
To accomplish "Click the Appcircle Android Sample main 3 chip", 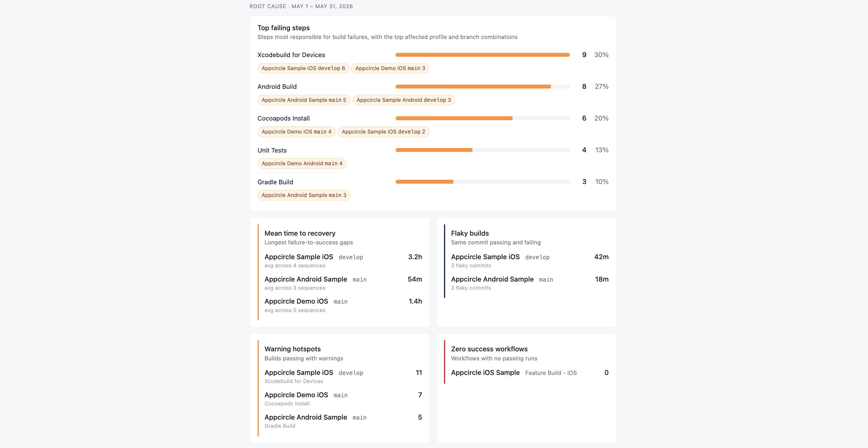I will click(x=304, y=195).
